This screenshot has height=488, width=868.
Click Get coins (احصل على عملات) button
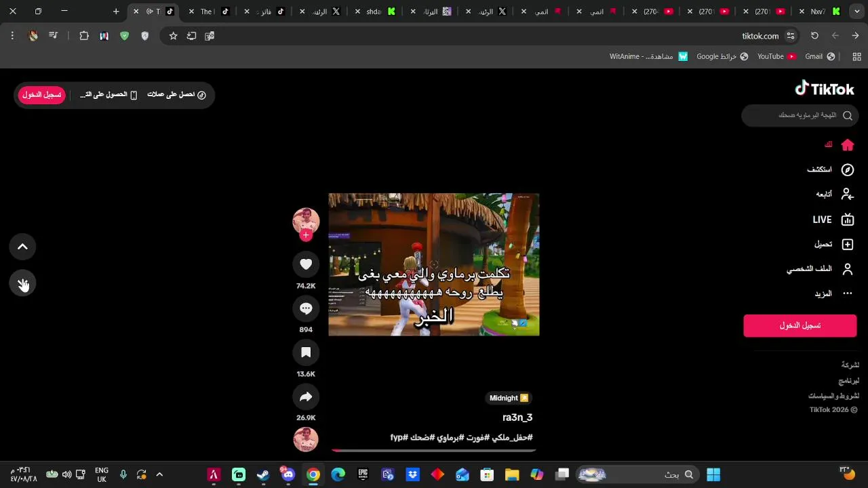[176, 95]
